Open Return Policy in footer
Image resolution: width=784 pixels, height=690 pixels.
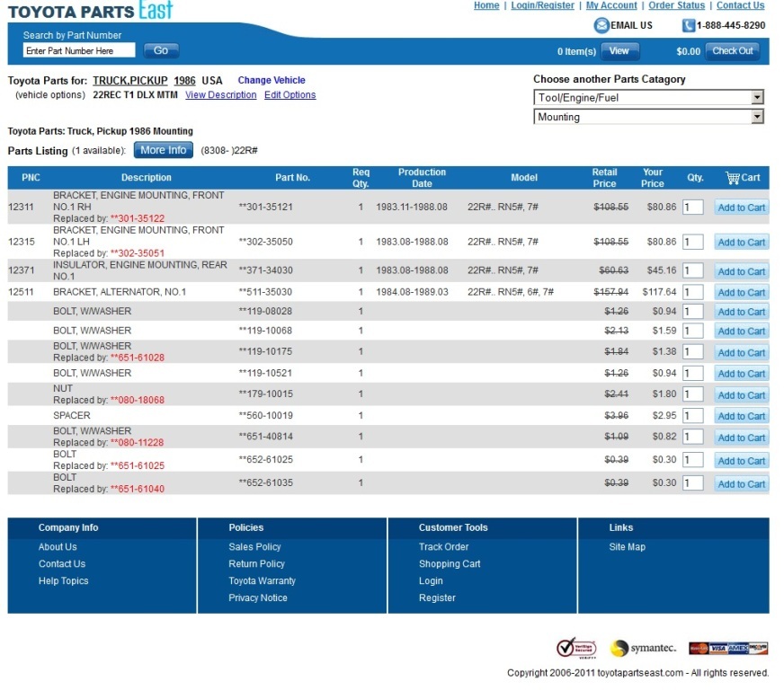(x=256, y=563)
